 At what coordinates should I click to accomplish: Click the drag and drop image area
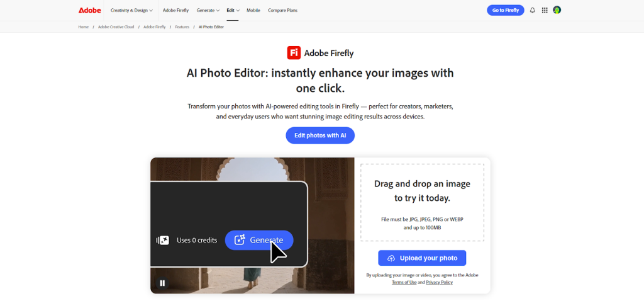422,202
